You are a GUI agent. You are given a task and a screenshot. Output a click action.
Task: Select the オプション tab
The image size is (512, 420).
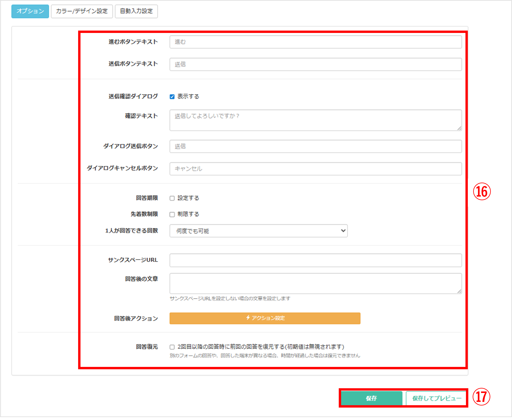pos(30,11)
